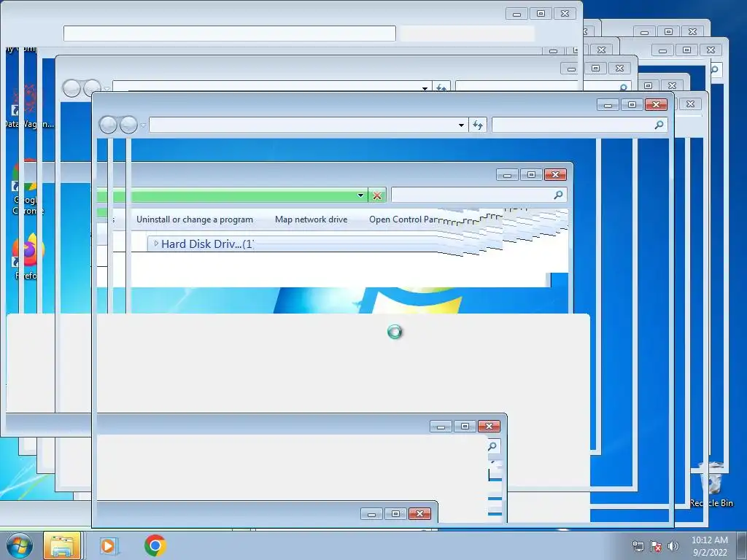This screenshot has width=747, height=560.
Task: Click Map network drive in the toolbar
Action: pos(311,219)
